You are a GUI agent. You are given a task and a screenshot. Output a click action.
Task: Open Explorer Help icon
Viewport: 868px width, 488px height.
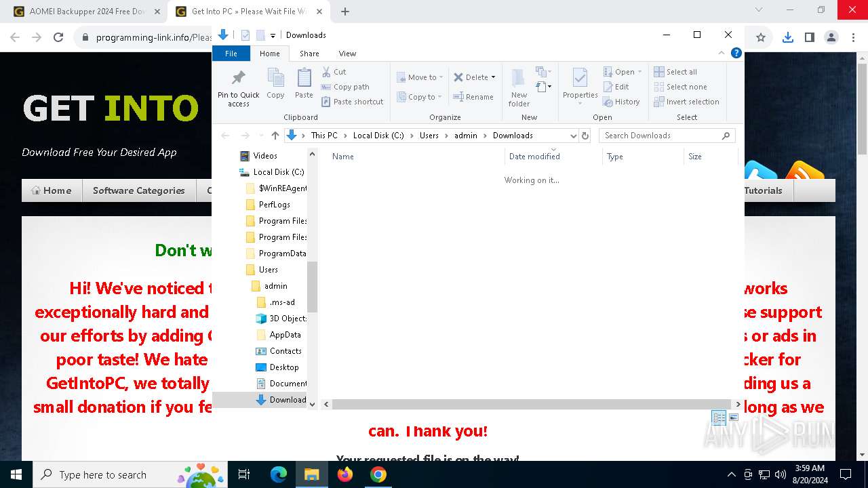(x=736, y=53)
